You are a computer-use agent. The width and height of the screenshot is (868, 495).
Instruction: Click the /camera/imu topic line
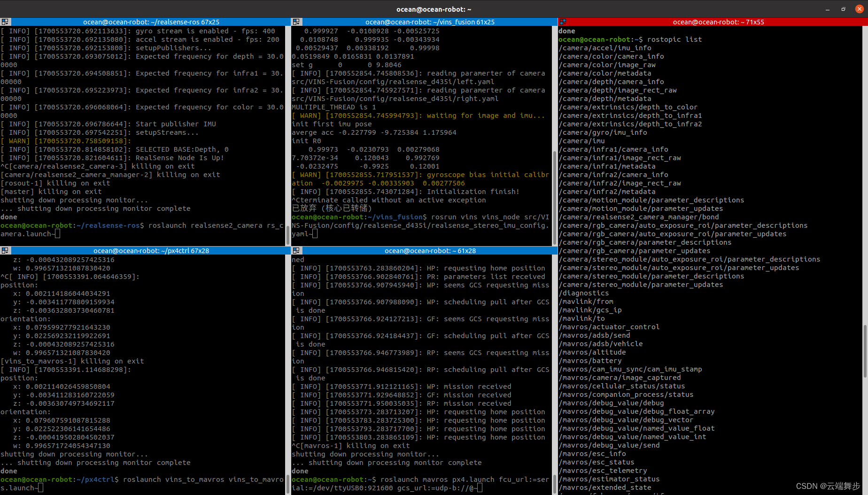[x=581, y=141]
